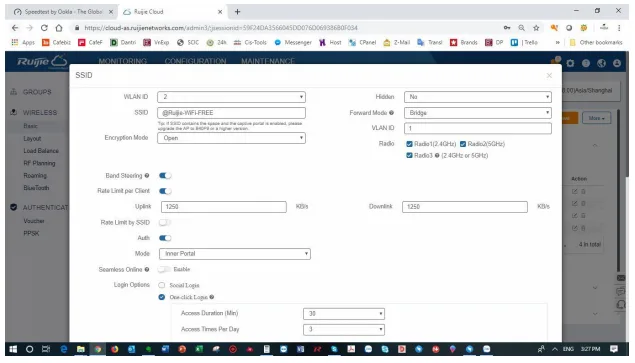
Task: Click Seamless Online help icon
Action: (147, 269)
